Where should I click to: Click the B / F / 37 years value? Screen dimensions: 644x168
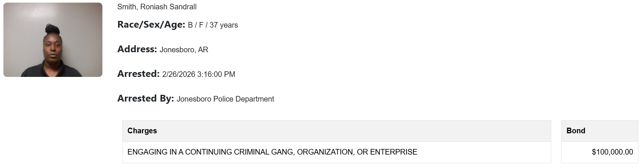[x=213, y=25]
